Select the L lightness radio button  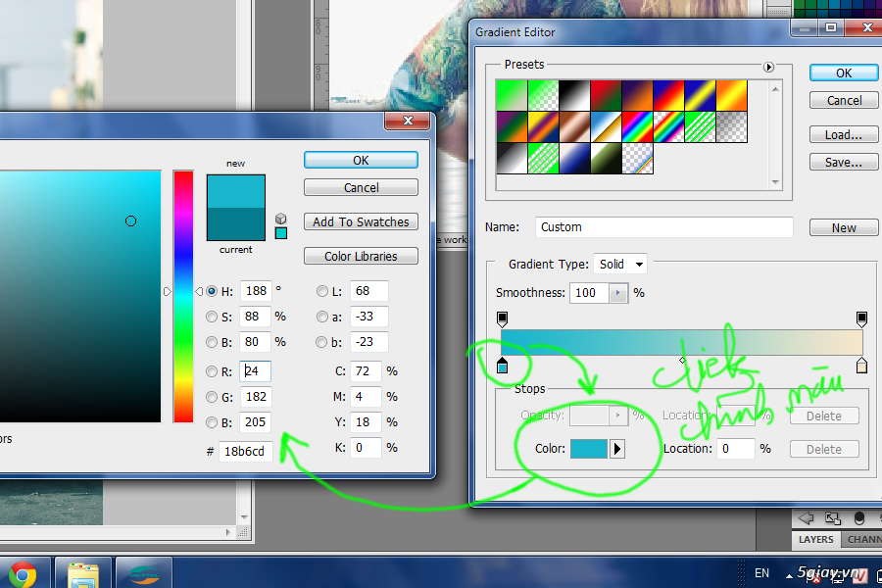click(322, 291)
